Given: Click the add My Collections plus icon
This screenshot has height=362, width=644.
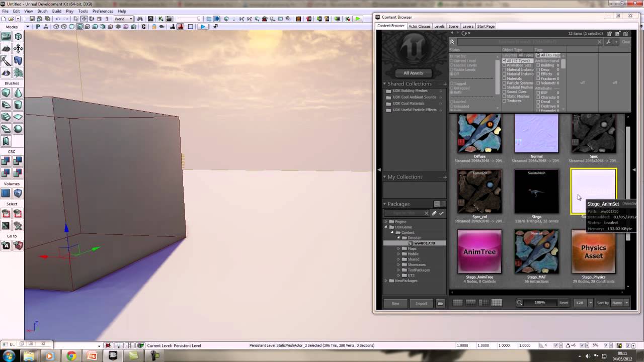Looking at the screenshot, I should pyautogui.click(x=445, y=177).
